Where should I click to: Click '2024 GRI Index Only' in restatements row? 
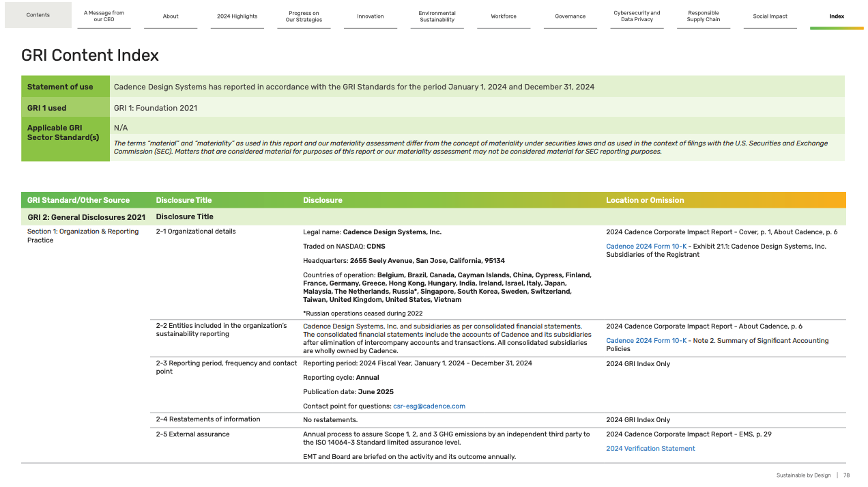coord(638,420)
